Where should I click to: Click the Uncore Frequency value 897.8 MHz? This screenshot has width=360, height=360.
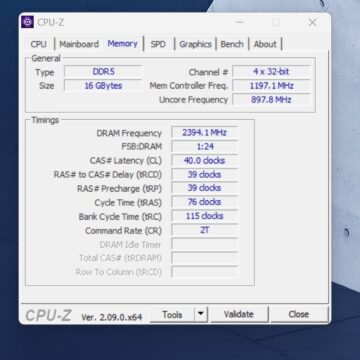click(271, 100)
